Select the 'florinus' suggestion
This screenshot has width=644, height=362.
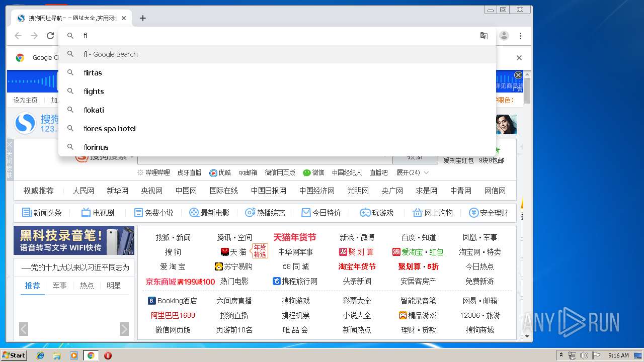[277, 147]
